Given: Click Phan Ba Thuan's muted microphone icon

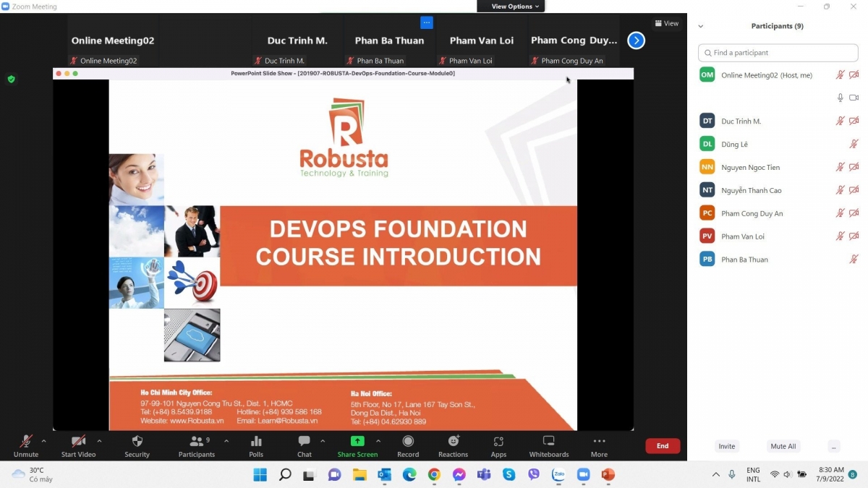Looking at the screenshot, I should 854,260.
